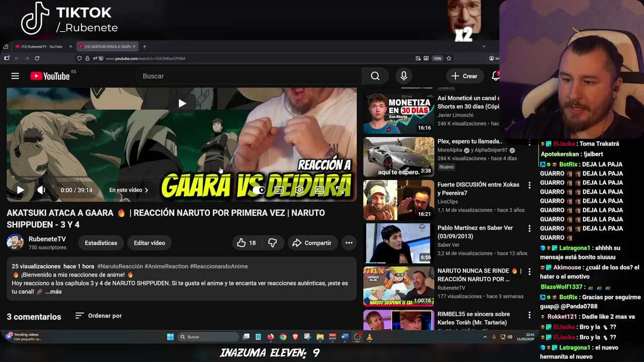
Task: Open File Explorer folder in the taskbar
Action: click(320, 337)
